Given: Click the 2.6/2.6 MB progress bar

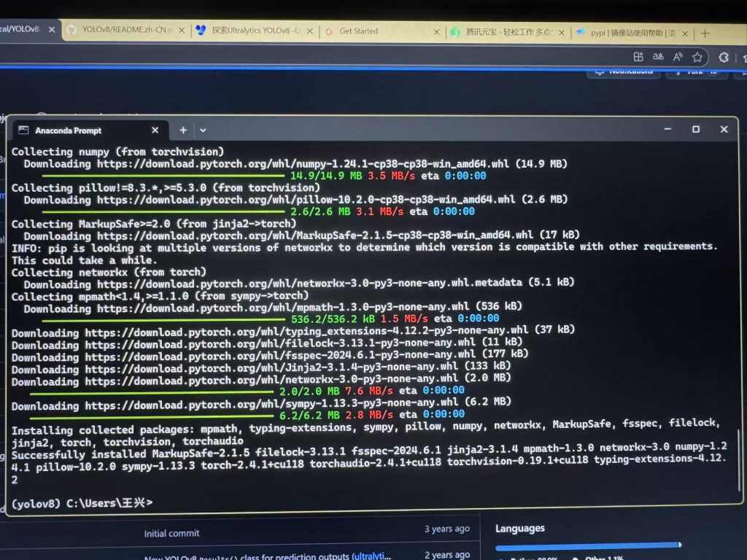Looking at the screenshot, I should (163, 212).
